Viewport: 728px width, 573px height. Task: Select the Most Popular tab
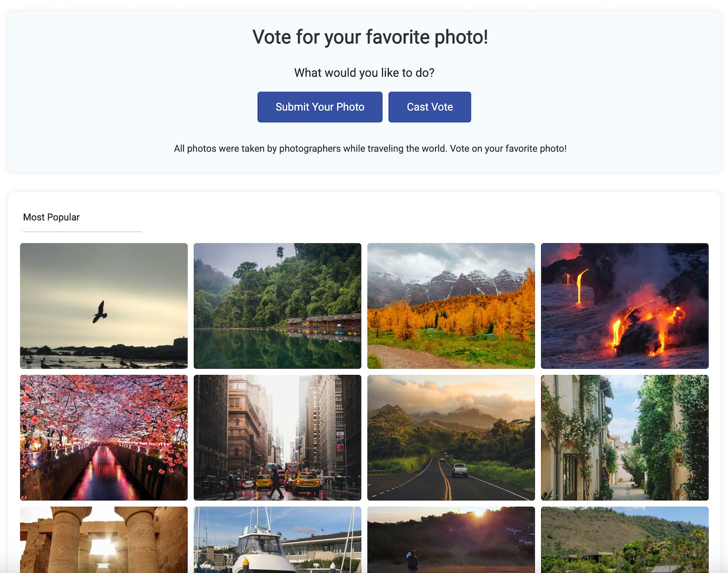(x=51, y=217)
